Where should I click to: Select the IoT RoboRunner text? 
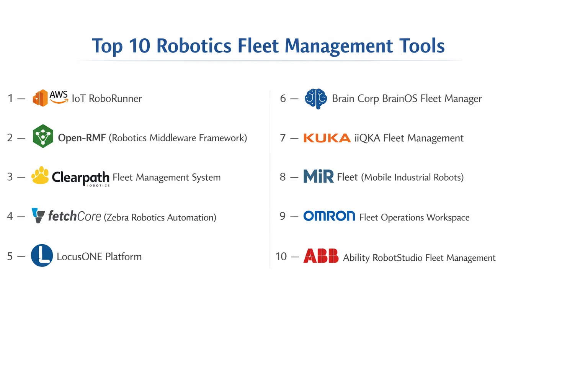point(107,99)
